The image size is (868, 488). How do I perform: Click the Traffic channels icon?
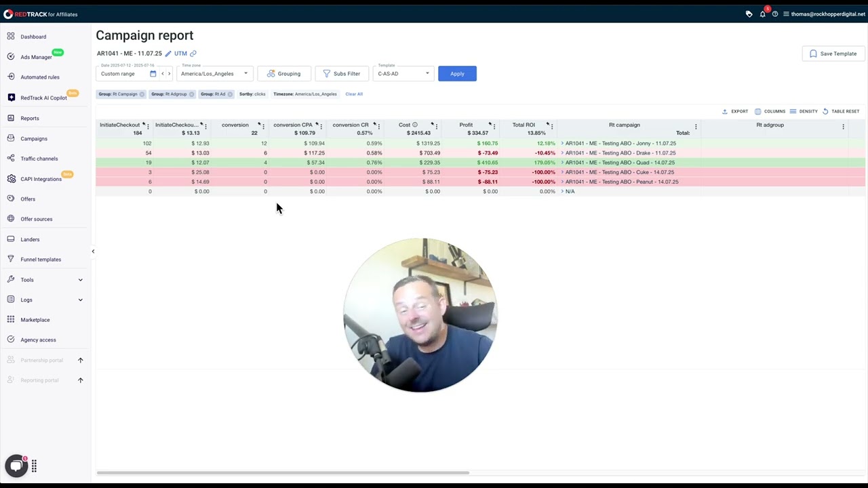click(x=11, y=159)
